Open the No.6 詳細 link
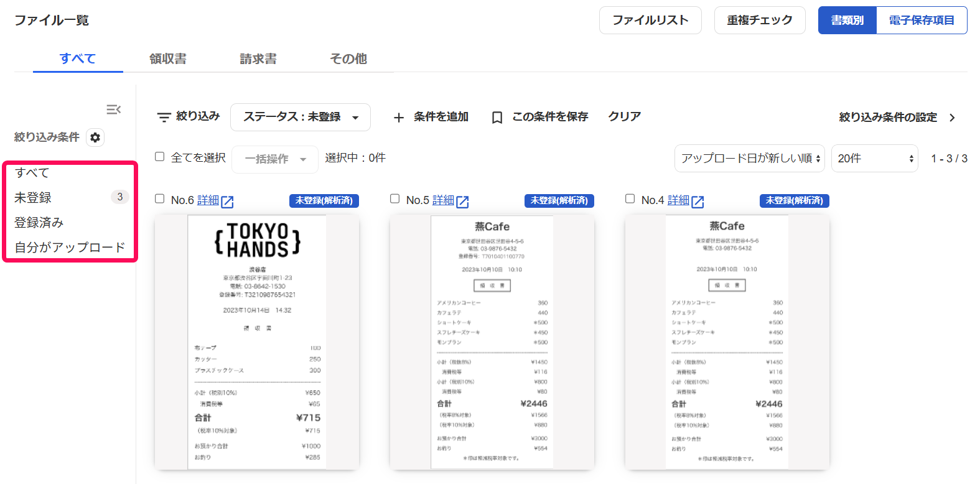Image resolution: width=980 pixels, height=484 pixels. 208,200
